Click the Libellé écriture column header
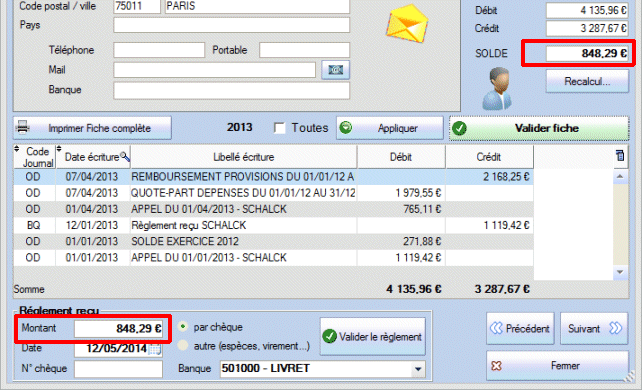Viewport: 642px width, 390px height. [x=244, y=157]
